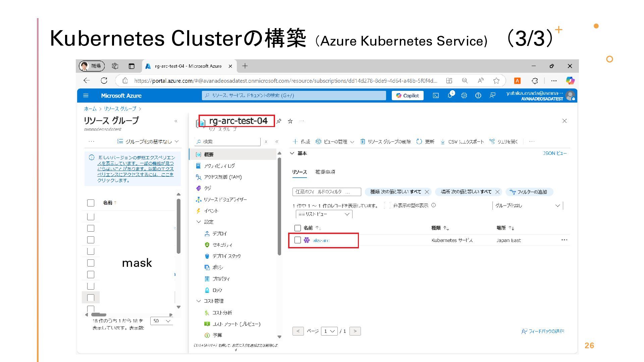This screenshot has width=644, height=362.
Task: Add this page to favorites star in address bar
Action: tap(496, 80)
